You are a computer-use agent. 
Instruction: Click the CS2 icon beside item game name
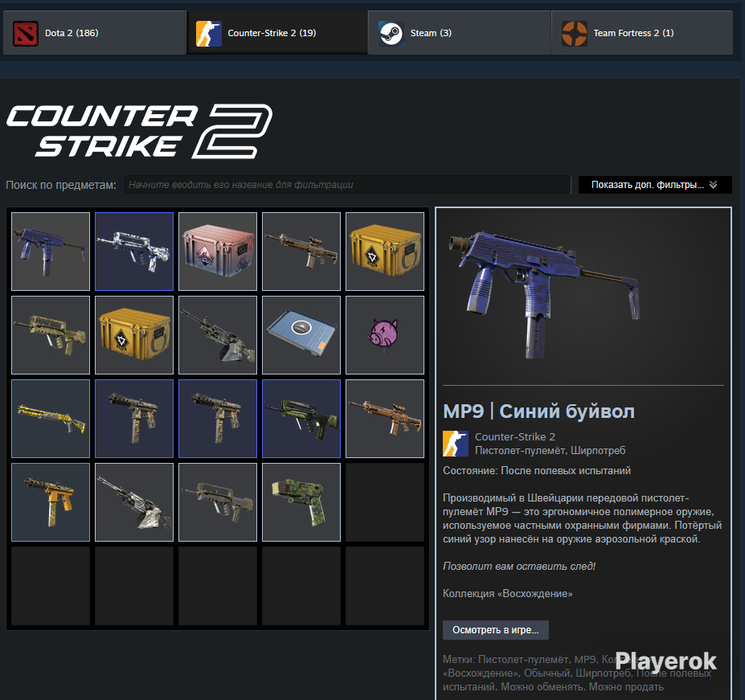click(456, 444)
